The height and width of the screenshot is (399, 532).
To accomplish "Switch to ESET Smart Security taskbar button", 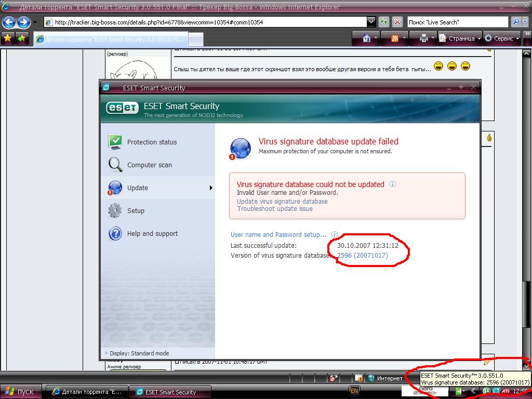I will click(170, 392).
